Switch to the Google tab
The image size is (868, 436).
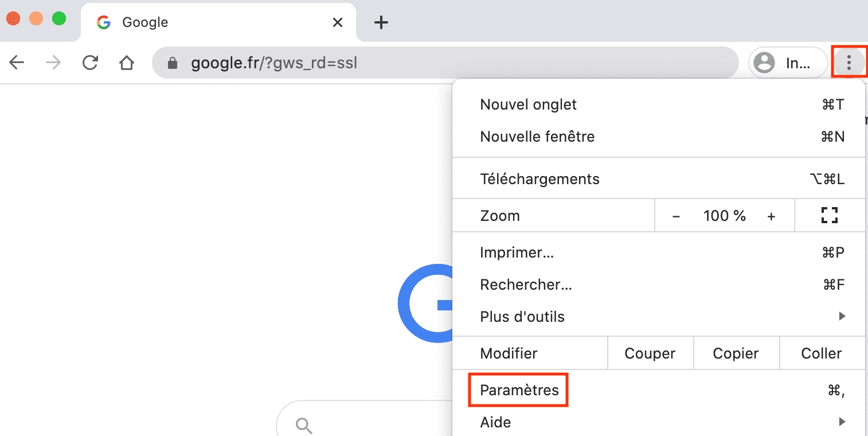(x=172, y=22)
